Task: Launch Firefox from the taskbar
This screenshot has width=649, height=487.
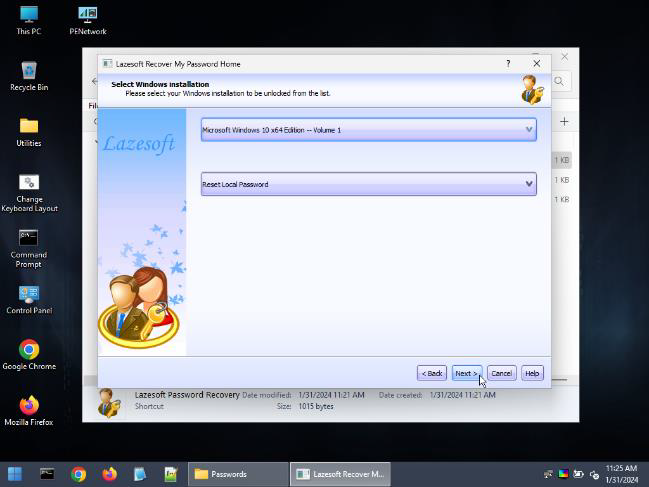Action: (109, 474)
